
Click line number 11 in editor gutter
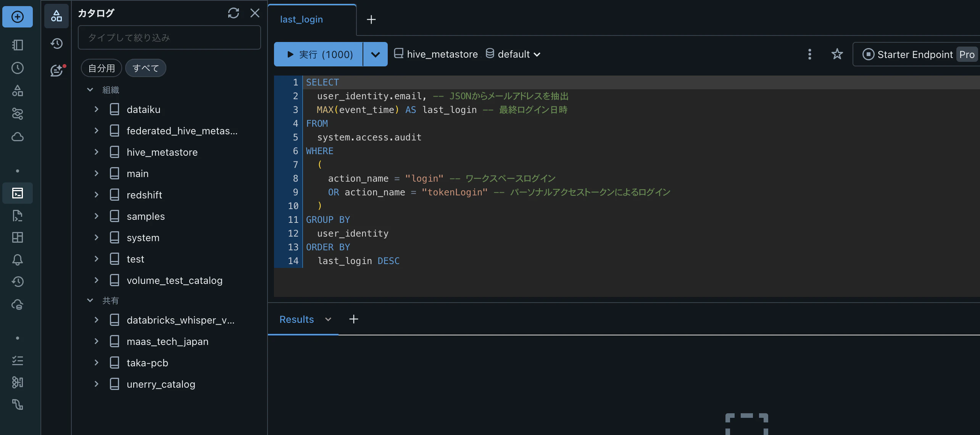coord(293,220)
